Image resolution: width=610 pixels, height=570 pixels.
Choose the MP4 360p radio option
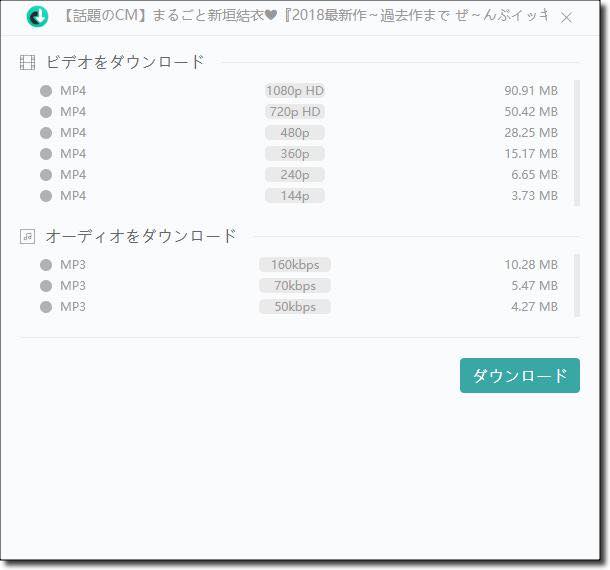(x=46, y=154)
